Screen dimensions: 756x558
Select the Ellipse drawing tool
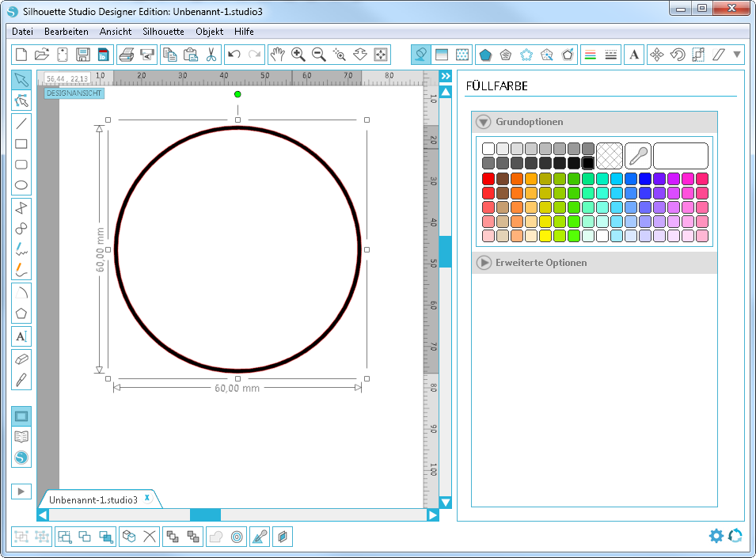pos(21,186)
